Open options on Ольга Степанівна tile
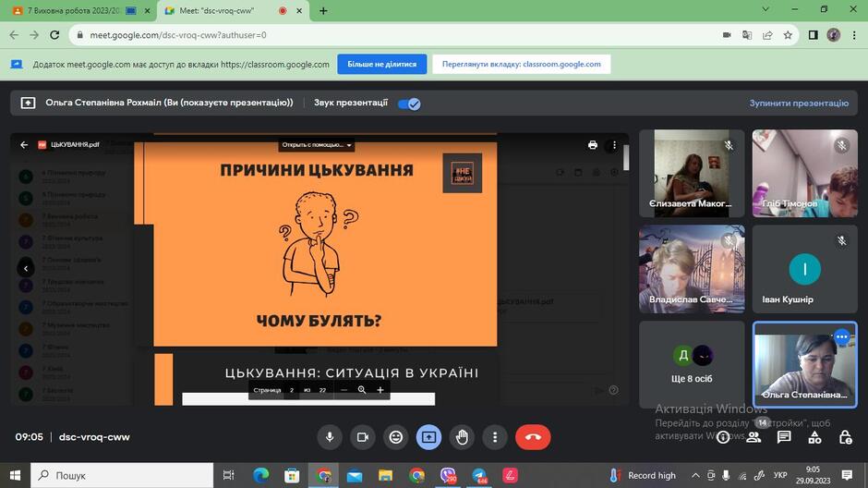Viewport: 868px width, 488px height. [x=841, y=336]
